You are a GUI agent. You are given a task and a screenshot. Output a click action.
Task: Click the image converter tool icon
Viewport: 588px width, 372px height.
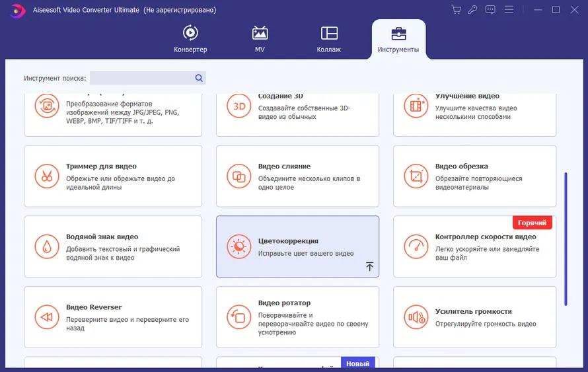[47, 106]
